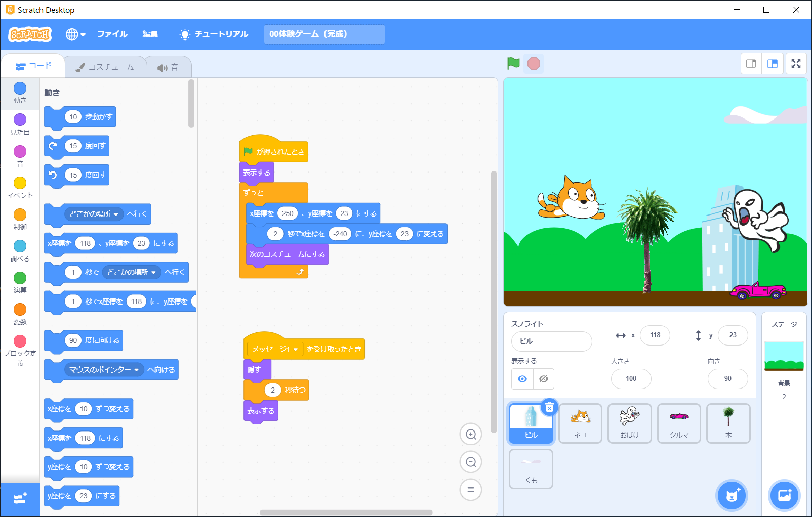Screen dimensions: 812x517
Task: Select the 見た目 purple block category
Action: click(x=20, y=124)
